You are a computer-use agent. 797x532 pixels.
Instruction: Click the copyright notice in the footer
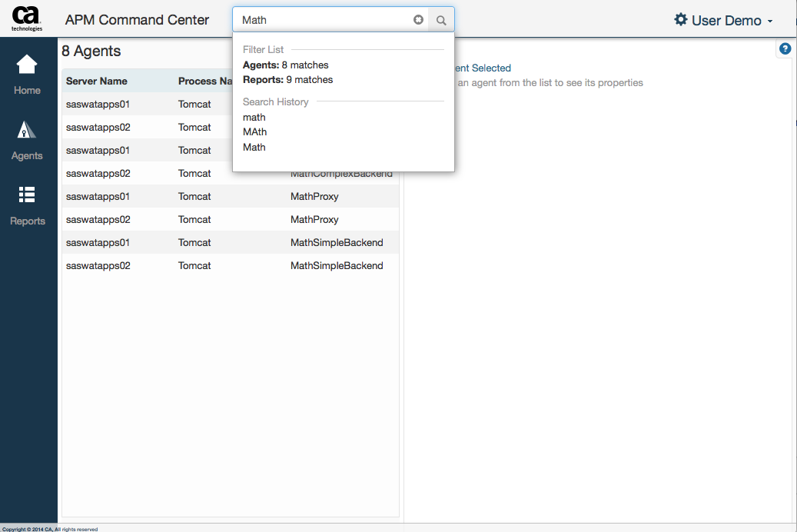click(50, 529)
